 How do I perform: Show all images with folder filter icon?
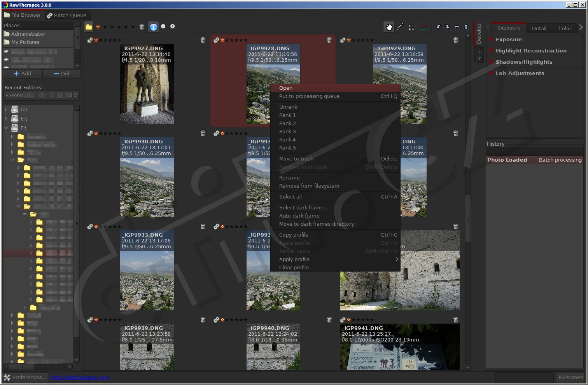[x=89, y=27]
